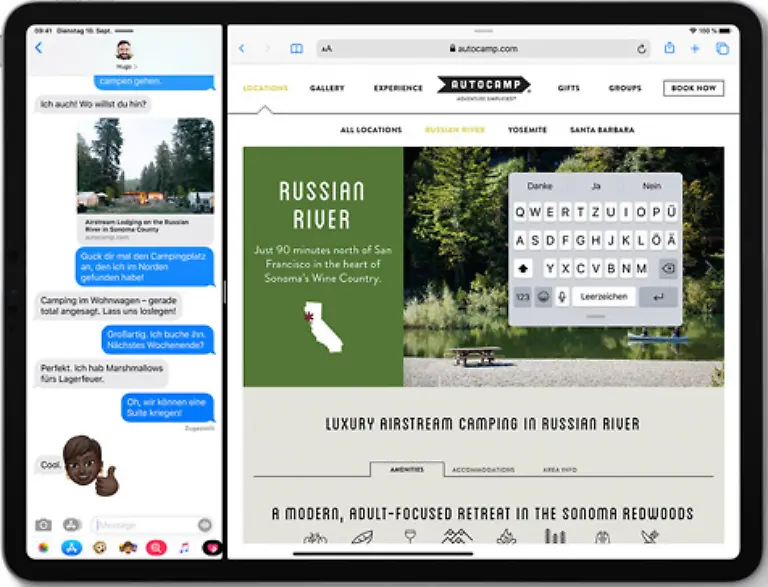Tap the Music iMessage app icon

pos(184,547)
